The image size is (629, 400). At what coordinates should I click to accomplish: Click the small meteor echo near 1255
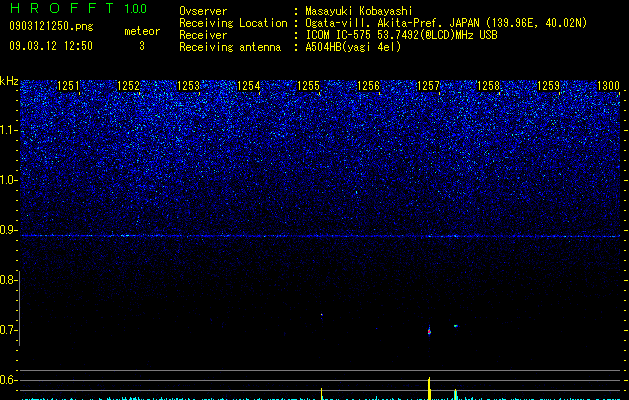tap(321, 315)
